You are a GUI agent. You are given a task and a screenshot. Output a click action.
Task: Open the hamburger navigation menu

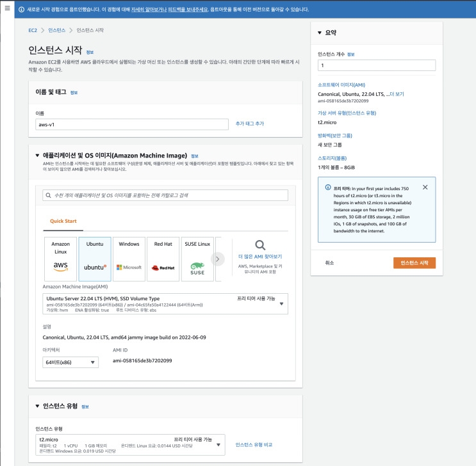pos(7,8)
